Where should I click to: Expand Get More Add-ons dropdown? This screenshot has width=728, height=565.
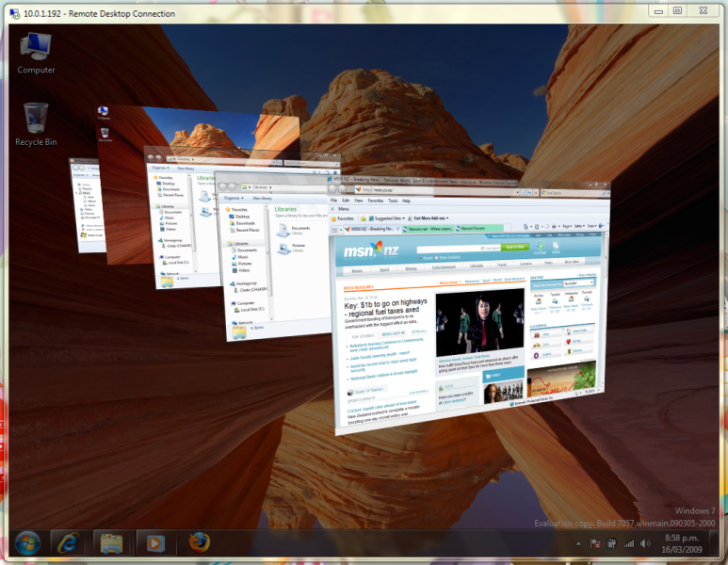(x=431, y=217)
